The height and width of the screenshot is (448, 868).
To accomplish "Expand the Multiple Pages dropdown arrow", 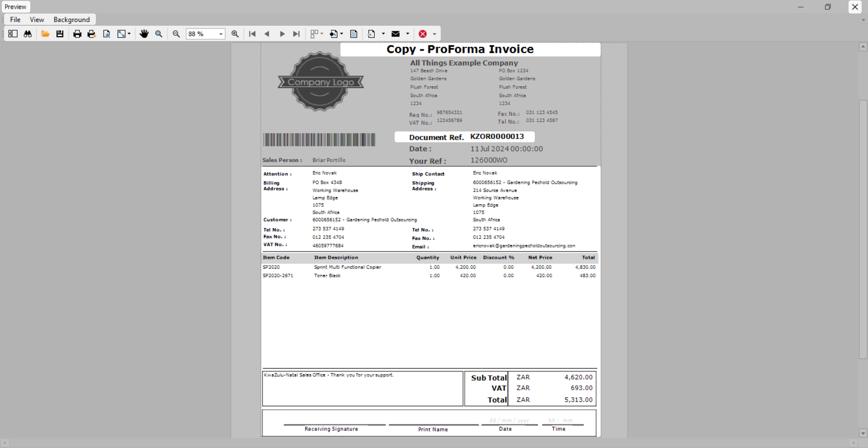I will 322,34.
